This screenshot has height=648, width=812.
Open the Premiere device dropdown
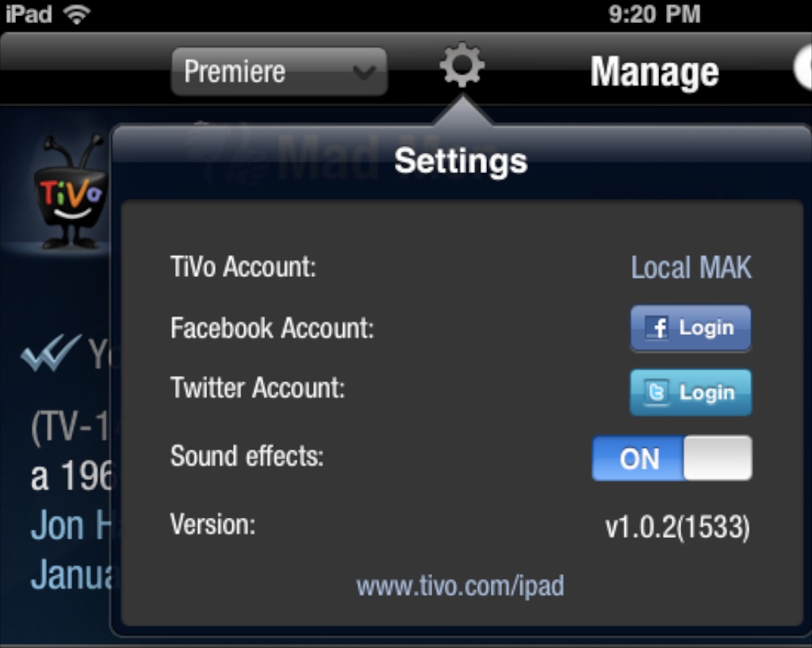pyautogui.click(x=279, y=71)
